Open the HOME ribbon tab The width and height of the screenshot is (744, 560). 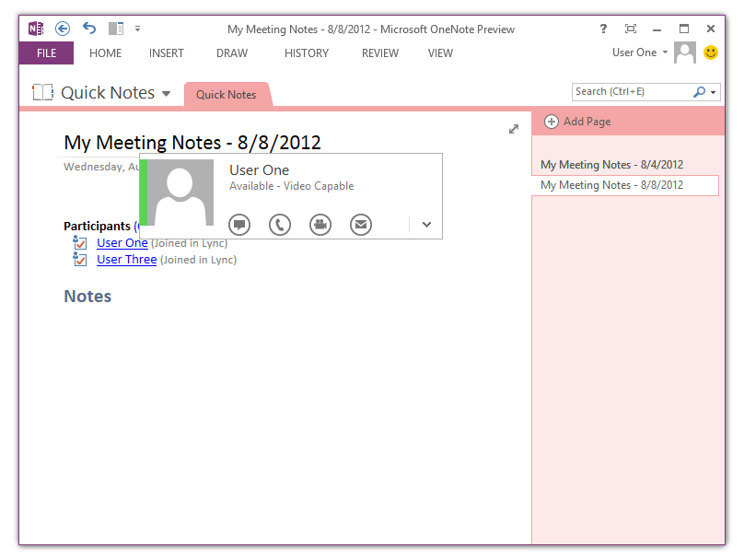coord(105,53)
